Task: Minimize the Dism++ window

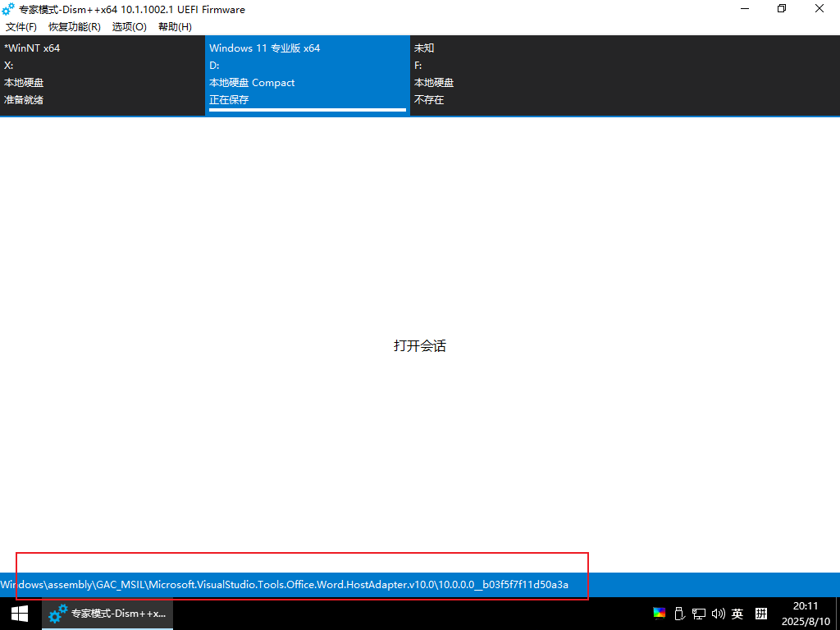Action: [745, 9]
